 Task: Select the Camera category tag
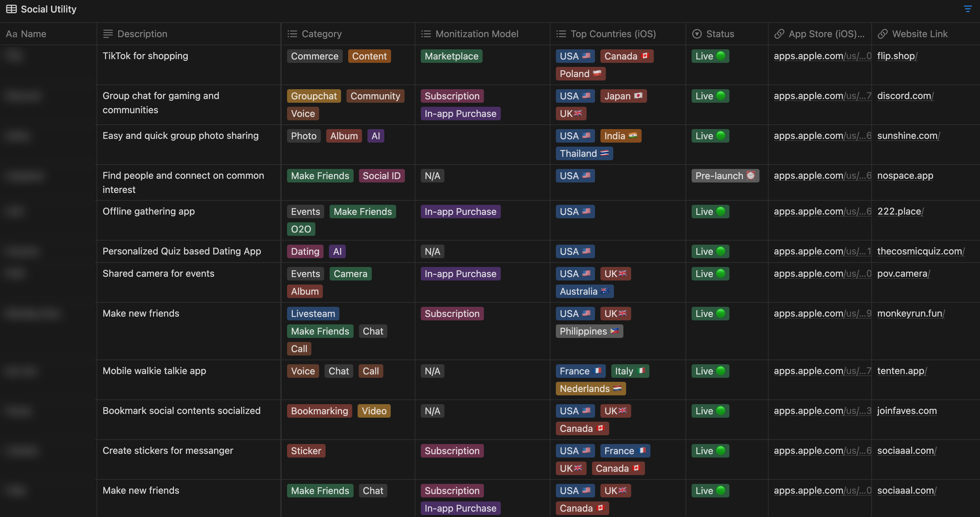coord(351,274)
